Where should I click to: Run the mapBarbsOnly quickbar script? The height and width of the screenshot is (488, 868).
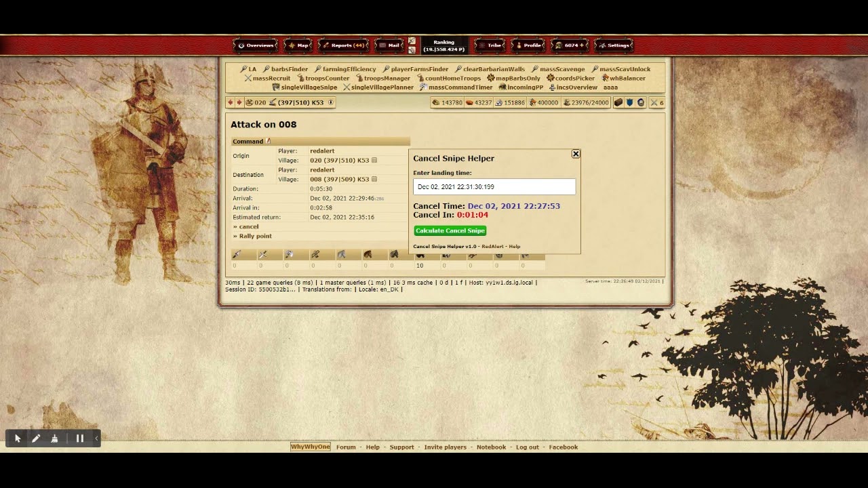514,78
